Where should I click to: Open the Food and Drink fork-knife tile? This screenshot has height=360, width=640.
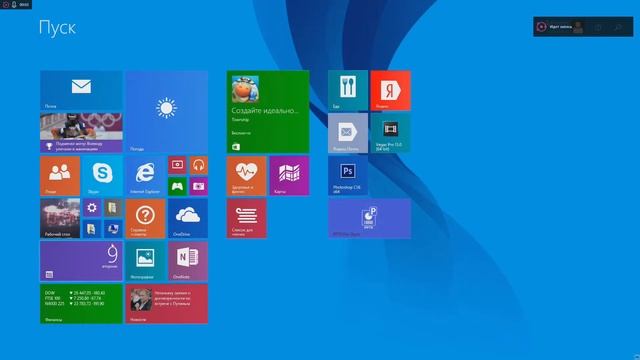tap(348, 90)
